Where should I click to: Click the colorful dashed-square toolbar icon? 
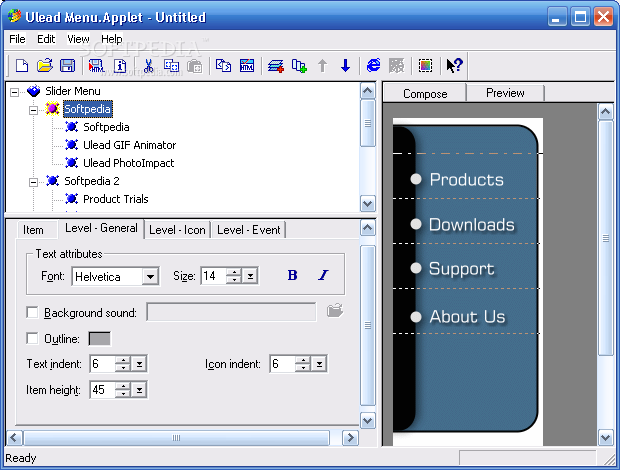click(x=425, y=65)
